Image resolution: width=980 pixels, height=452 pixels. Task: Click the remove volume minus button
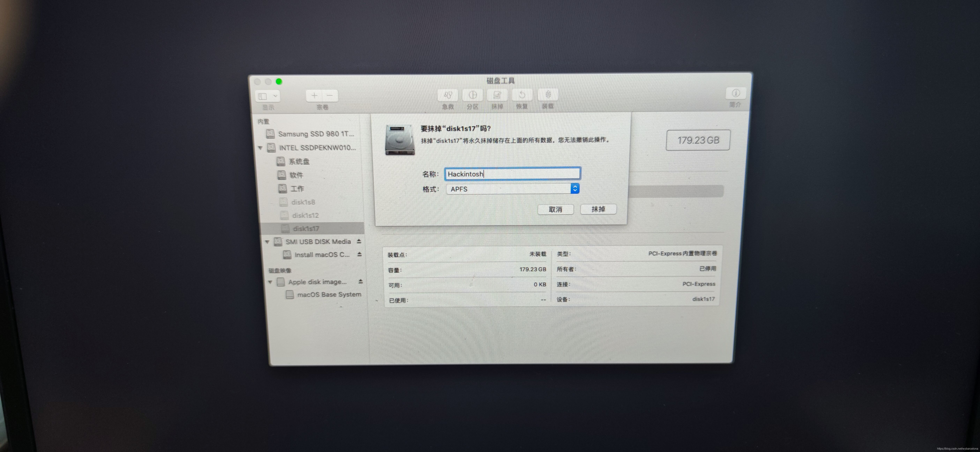330,96
